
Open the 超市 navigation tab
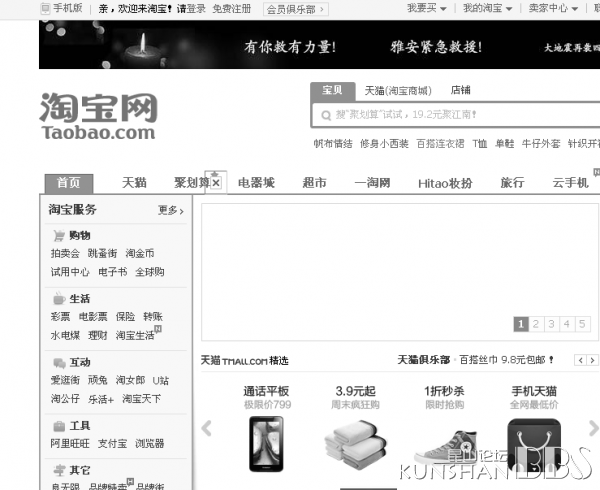315,183
